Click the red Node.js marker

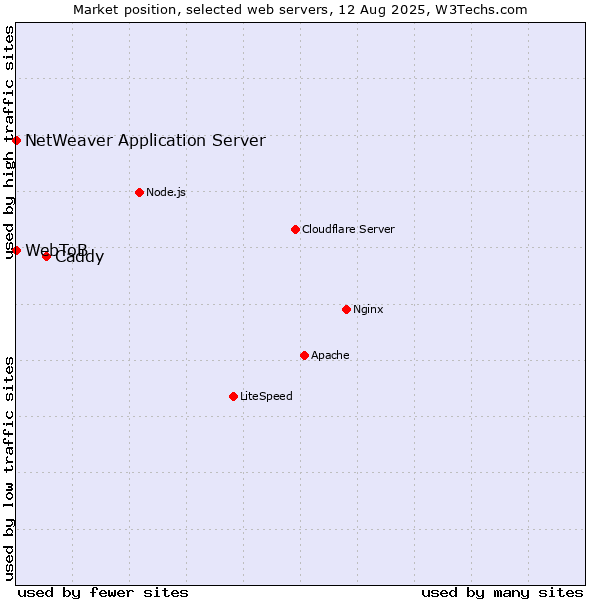[x=140, y=192]
